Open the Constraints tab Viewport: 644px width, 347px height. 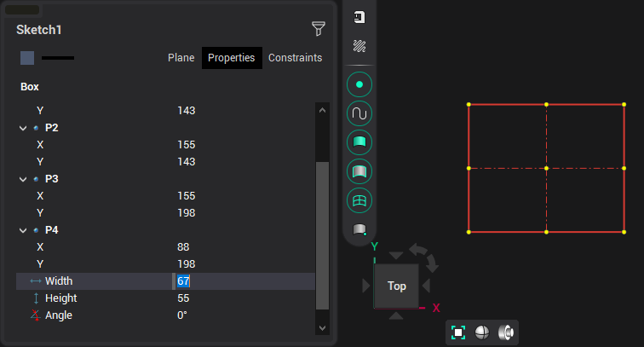[295, 58]
